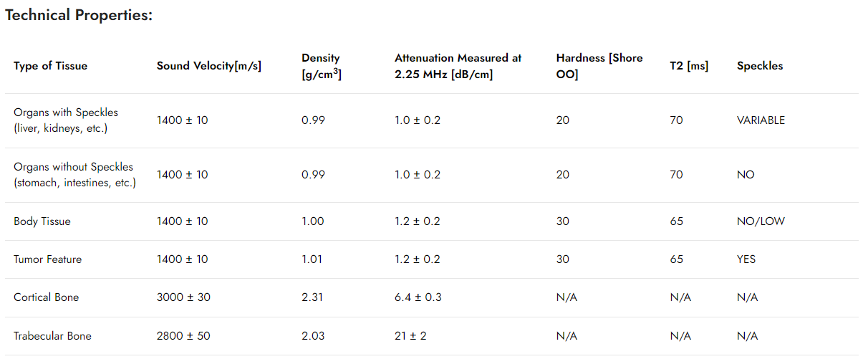Select the Type of Tissue column header
Viewport: 868px width, 359px height.
(50, 66)
